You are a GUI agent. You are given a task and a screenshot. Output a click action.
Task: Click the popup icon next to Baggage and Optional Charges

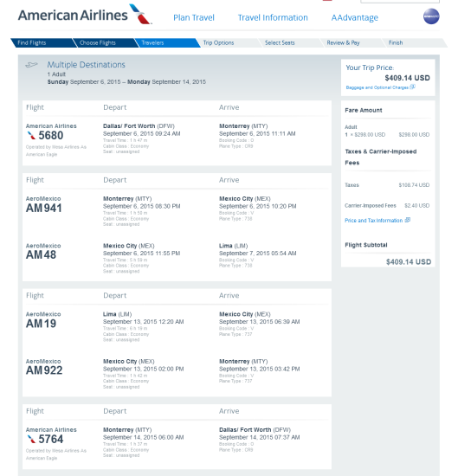(x=412, y=87)
